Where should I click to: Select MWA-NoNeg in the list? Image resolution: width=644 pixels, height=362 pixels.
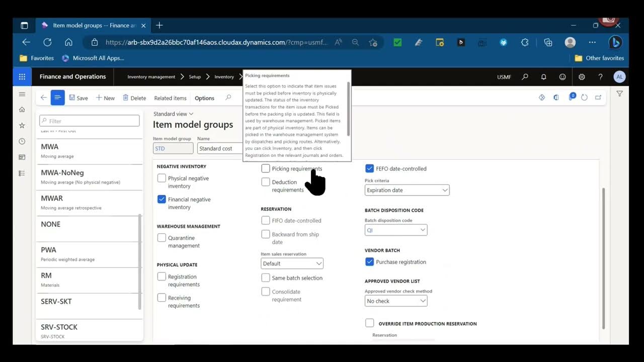(89, 177)
